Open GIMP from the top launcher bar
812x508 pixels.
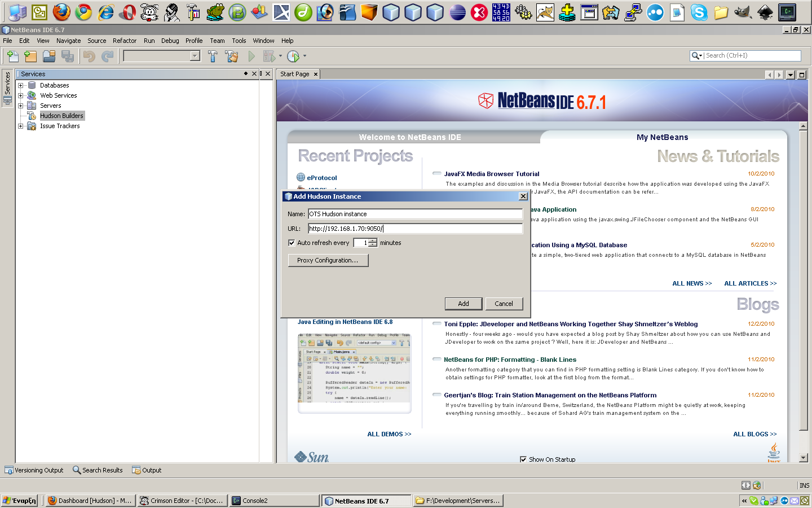click(743, 12)
